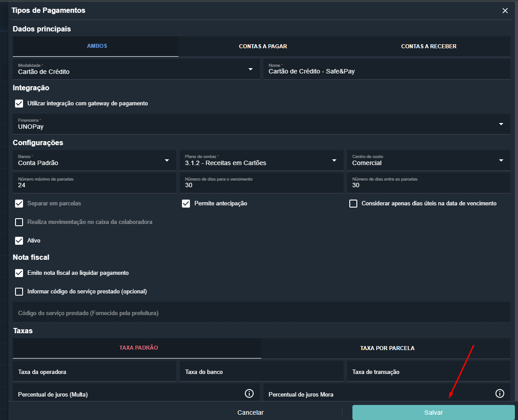
Task: Switch to the CONTAS A PAGAR tab
Action: 263,46
